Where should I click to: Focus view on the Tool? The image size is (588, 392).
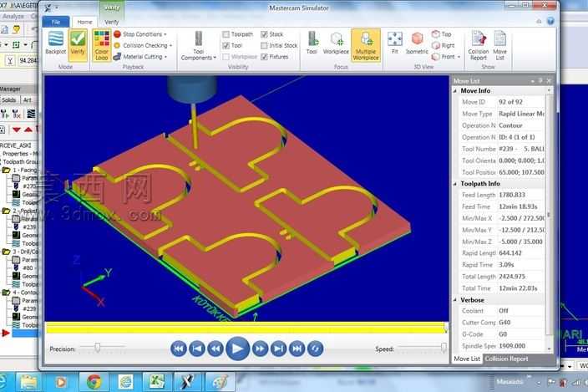[x=312, y=43]
